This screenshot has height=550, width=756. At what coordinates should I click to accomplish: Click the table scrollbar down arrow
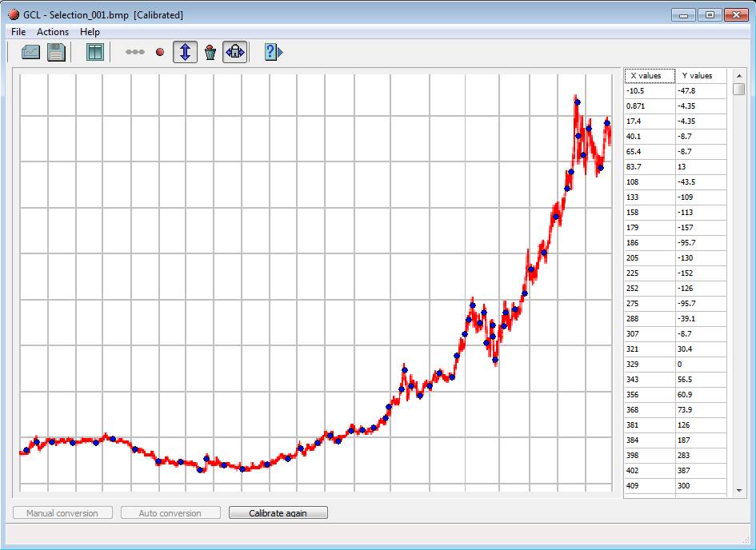[738, 491]
